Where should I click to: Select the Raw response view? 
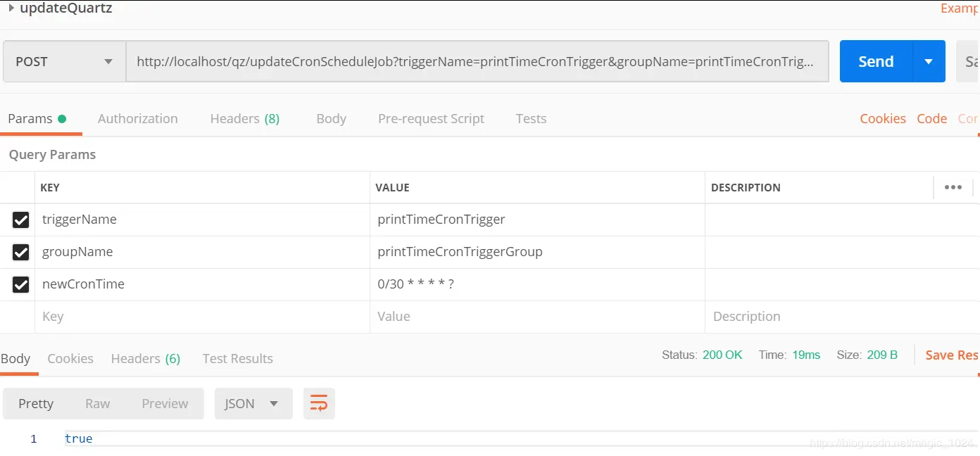point(97,404)
